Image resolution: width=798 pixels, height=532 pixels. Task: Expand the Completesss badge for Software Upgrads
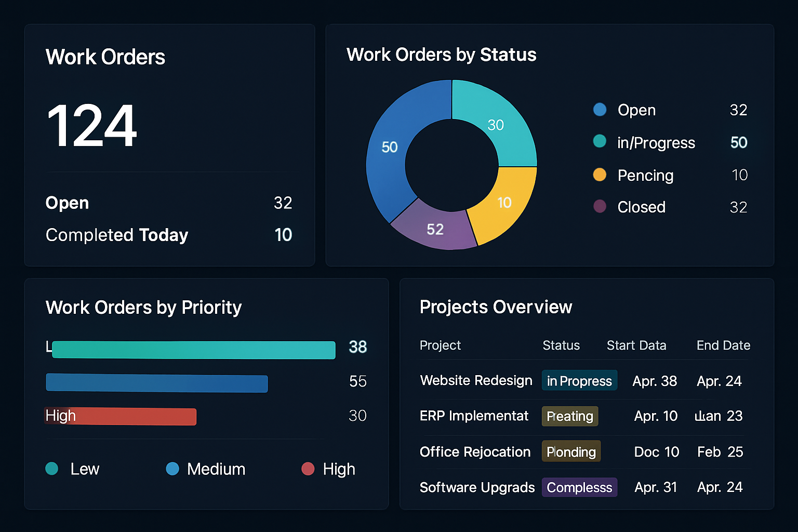coord(579,487)
